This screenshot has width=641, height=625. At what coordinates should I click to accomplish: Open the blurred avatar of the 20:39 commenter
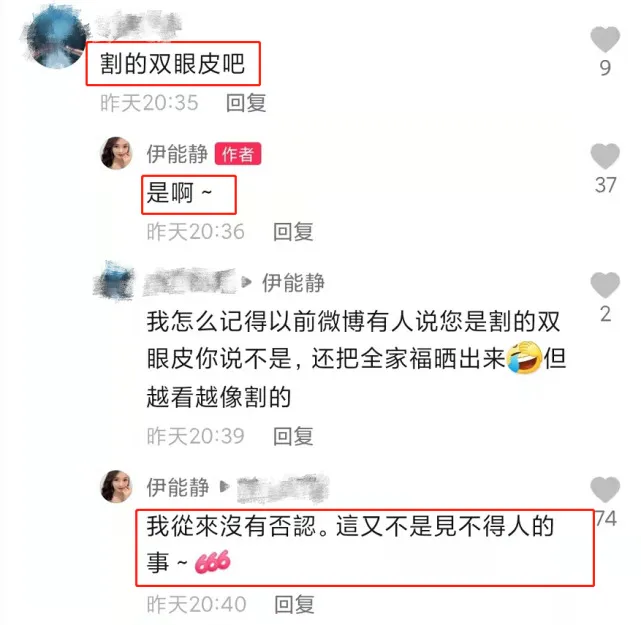coord(114,282)
